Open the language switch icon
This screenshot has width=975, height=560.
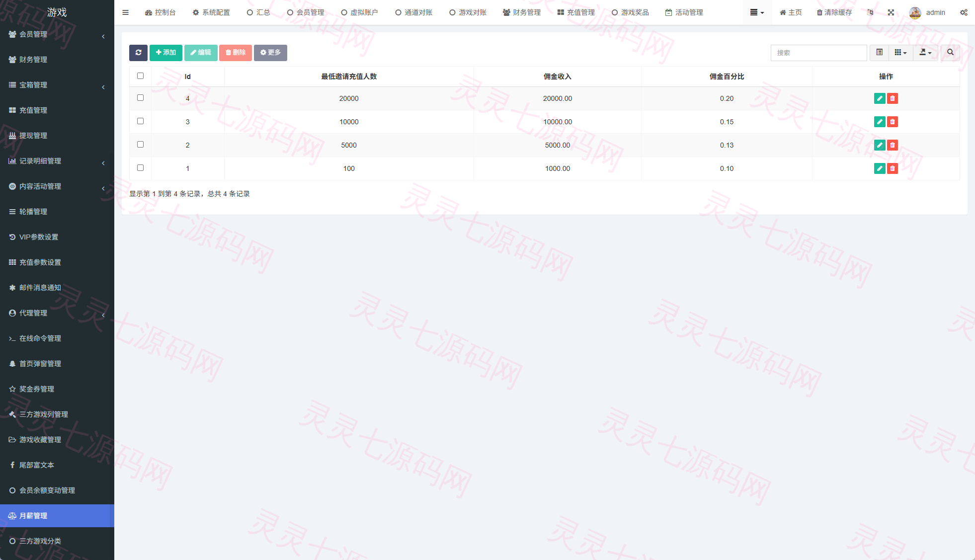[x=870, y=12]
